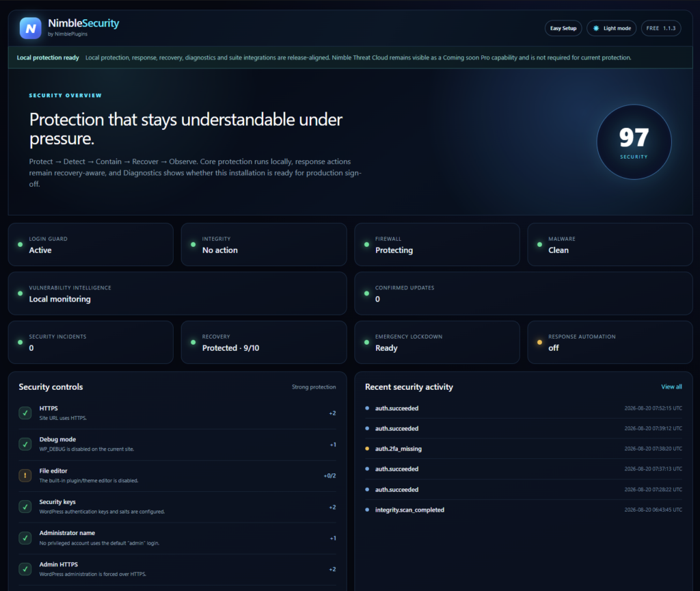Switch to Light mode
This screenshot has height=591, width=700.
pyautogui.click(x=611, y=28)
